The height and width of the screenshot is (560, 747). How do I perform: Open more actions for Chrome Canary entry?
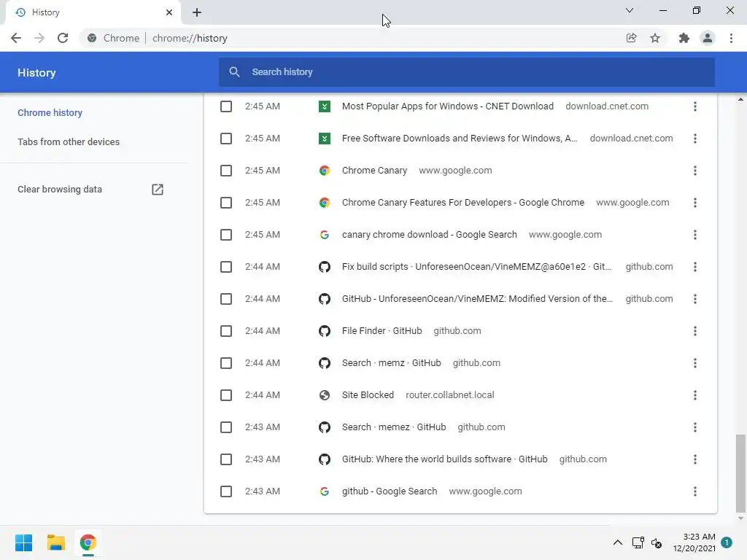tap(695, 171)
